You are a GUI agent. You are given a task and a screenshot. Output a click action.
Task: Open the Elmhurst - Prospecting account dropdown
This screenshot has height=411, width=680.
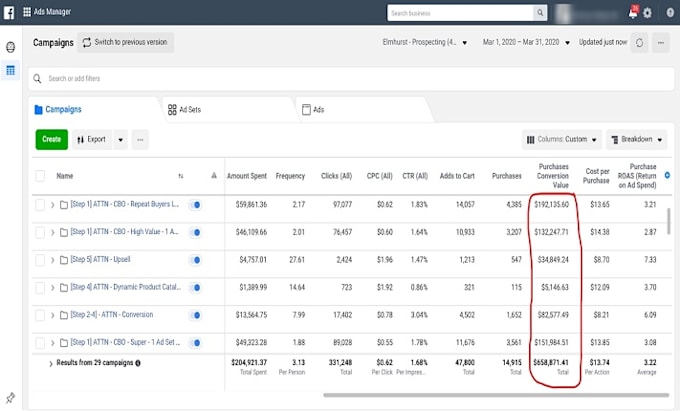pos(425,42)
